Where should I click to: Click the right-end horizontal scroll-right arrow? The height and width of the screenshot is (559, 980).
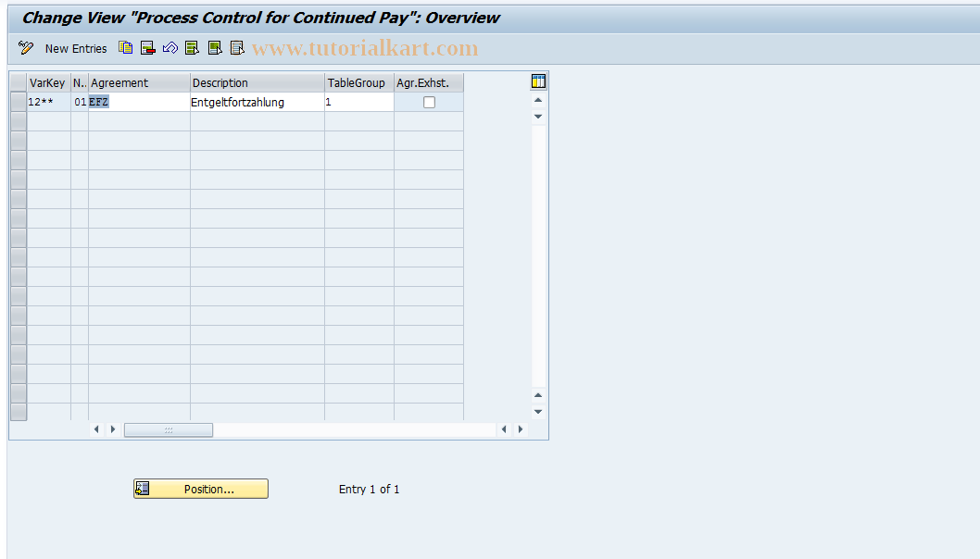520,429
